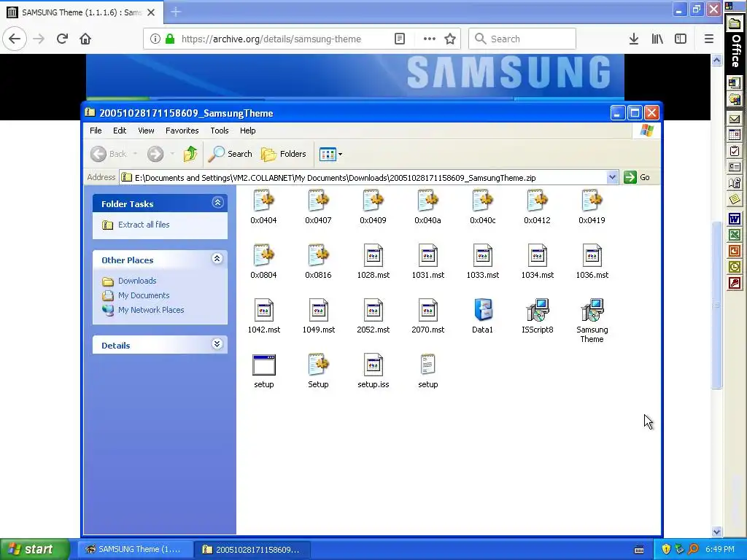Select the setup text document icon
Image resolution: width=747 pixels, height=560 pixels.
[x=427, y=365]
